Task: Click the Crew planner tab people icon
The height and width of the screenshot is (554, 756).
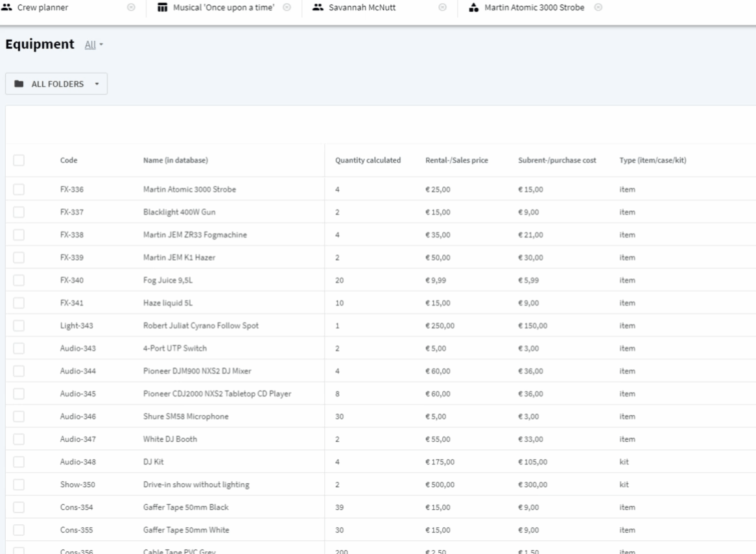Action: coord(6,7)
